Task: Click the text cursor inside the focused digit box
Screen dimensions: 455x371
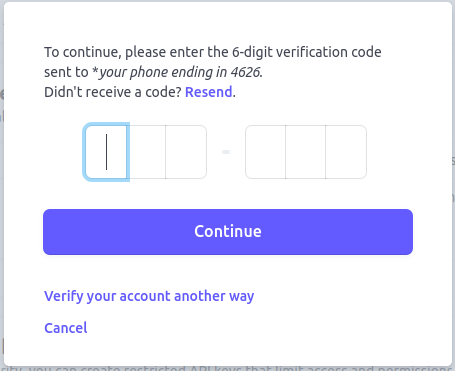Action: point(106,152)
